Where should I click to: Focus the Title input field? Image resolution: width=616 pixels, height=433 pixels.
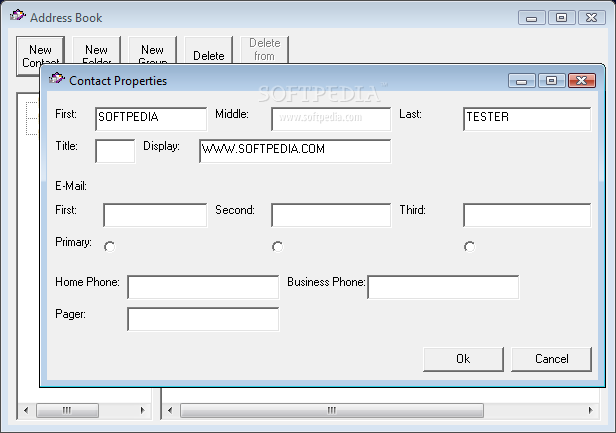(x=115, y=151)
